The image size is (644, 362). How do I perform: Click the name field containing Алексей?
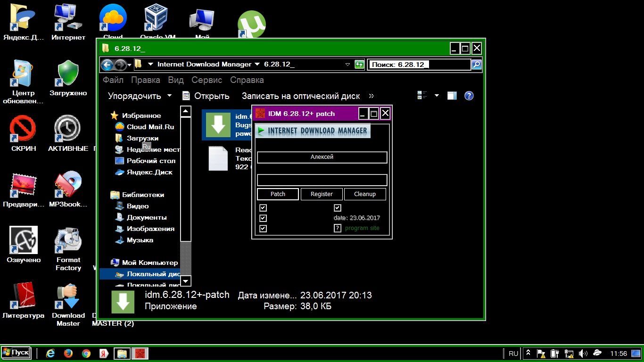(x=322, y=157)
